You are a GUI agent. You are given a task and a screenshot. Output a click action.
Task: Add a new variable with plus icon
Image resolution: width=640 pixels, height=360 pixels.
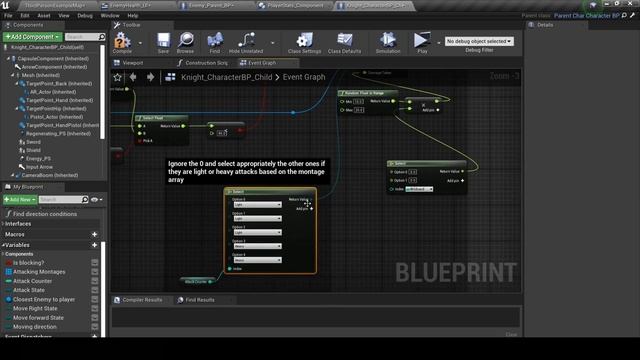94,245
